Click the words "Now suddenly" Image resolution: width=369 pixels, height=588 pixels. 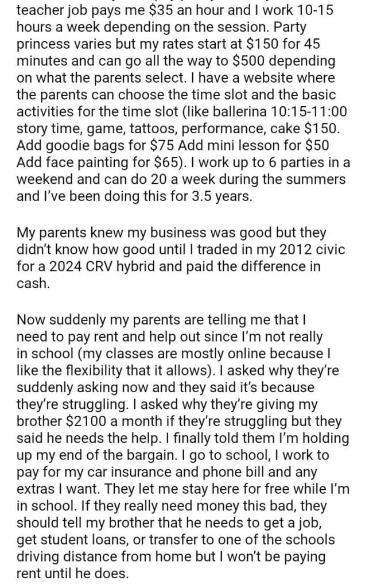54,319
